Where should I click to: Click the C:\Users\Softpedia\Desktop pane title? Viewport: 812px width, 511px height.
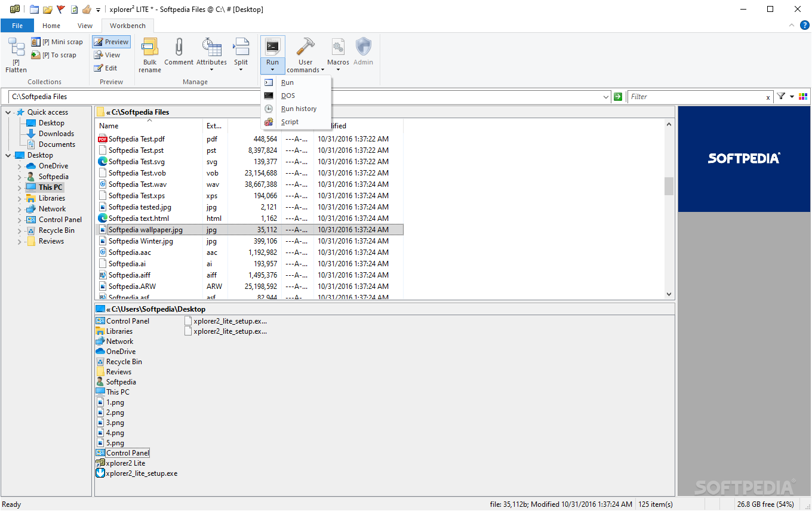click(158, 309)
